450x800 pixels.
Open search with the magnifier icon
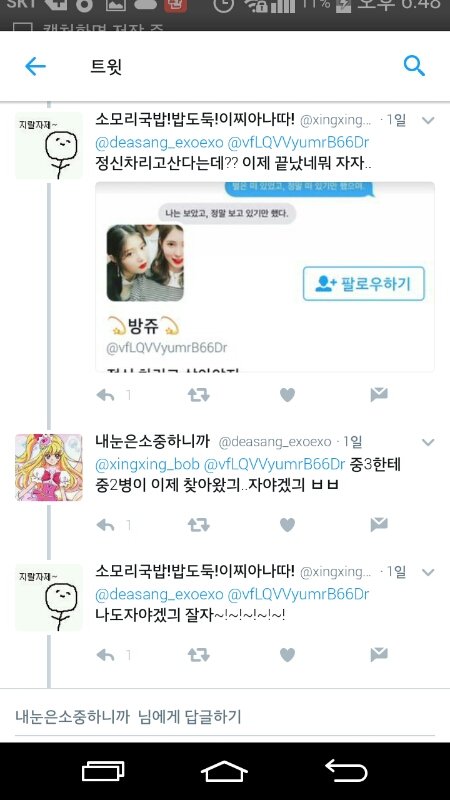tap(414, 66)
